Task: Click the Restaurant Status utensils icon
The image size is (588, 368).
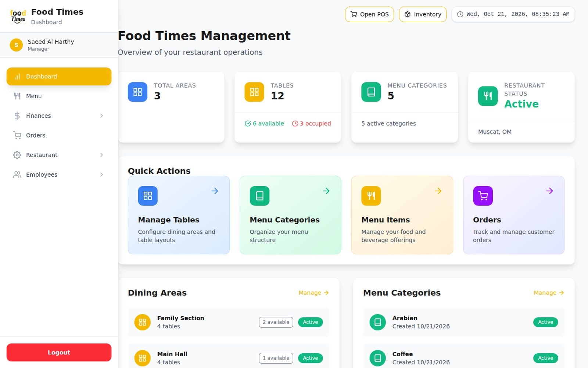Action: (x=488, y=96)
